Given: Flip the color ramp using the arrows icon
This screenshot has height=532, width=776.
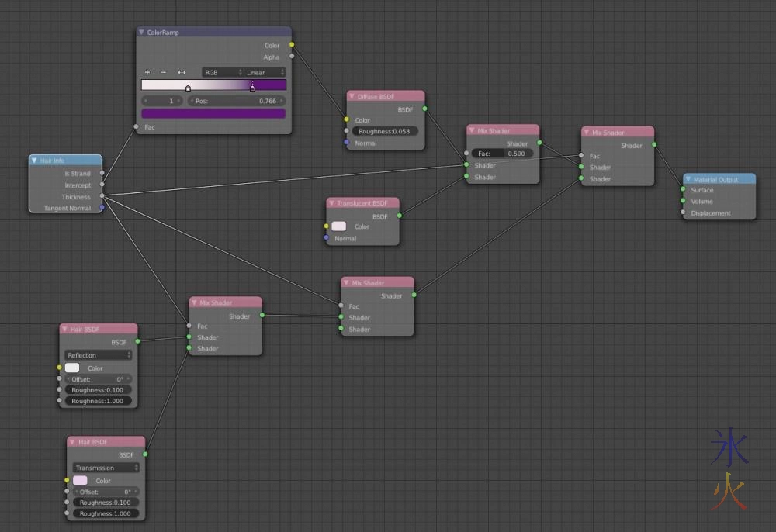Looking at the screenshot, I should click(x=182, y=72).
